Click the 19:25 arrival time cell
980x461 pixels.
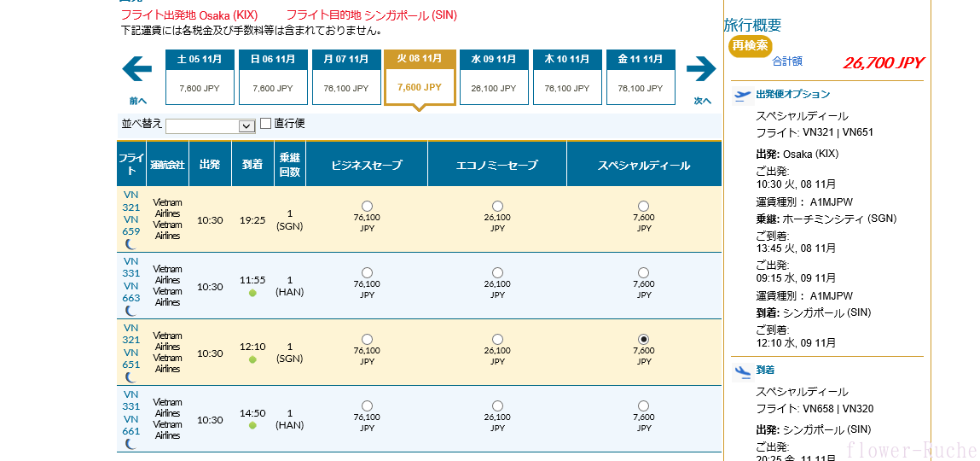pyautogui.click(x=252, y=220)
